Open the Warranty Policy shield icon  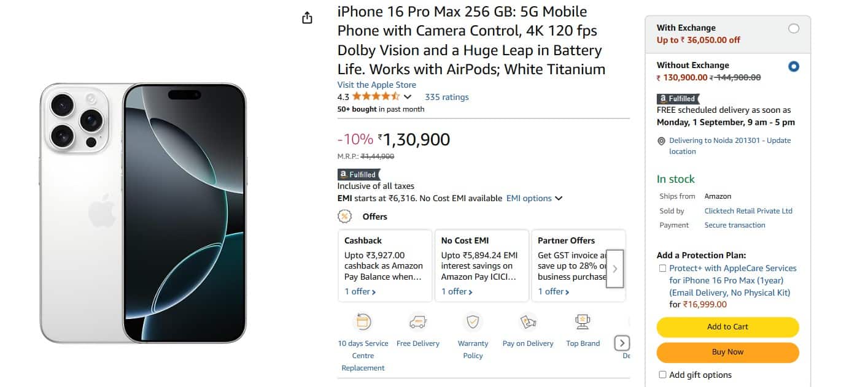click(x=473, y=321)
